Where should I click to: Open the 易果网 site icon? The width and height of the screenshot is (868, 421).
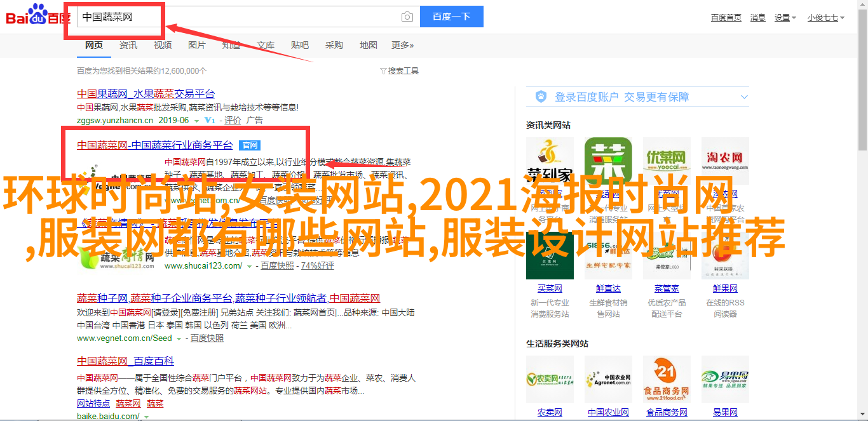[725, 379]
